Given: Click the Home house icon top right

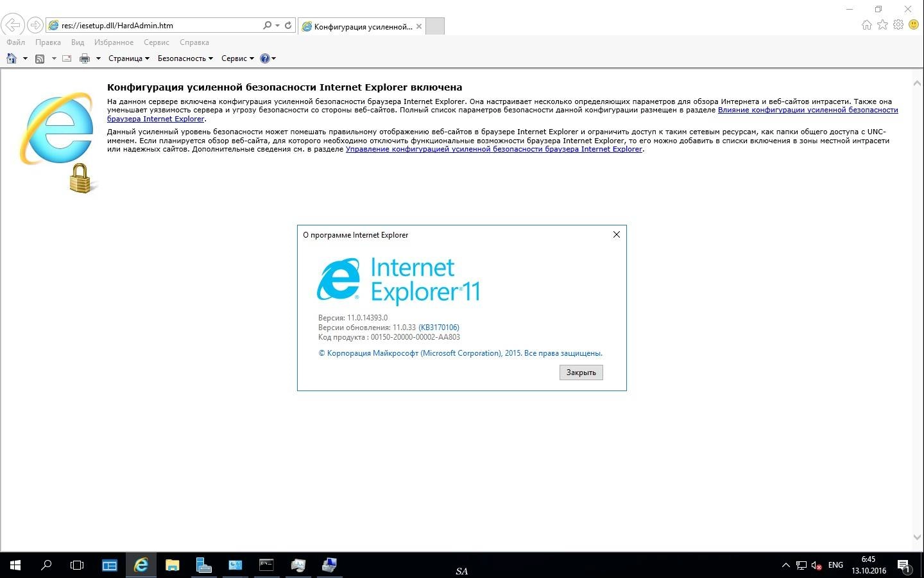Looking at the screenshot, I should click(867, 25).
